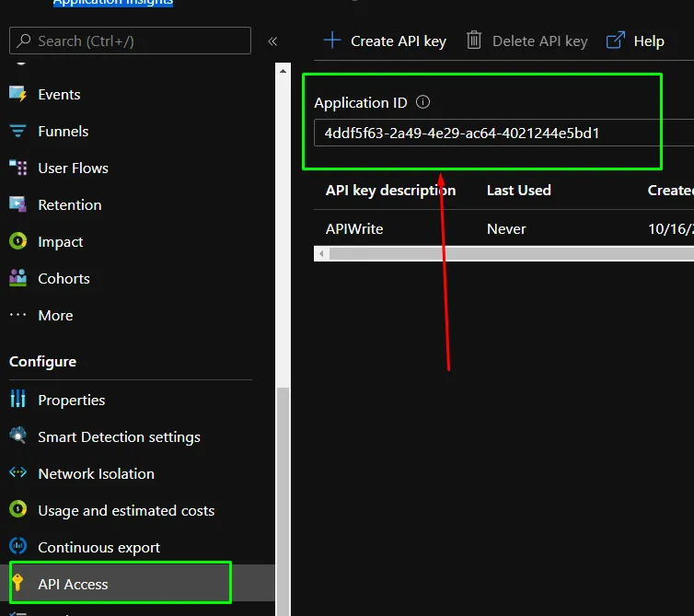Image resolution: width=694 pixels, height=616 pixels.
Task: Click Create API key button
Action: click(x=385, y=41)
